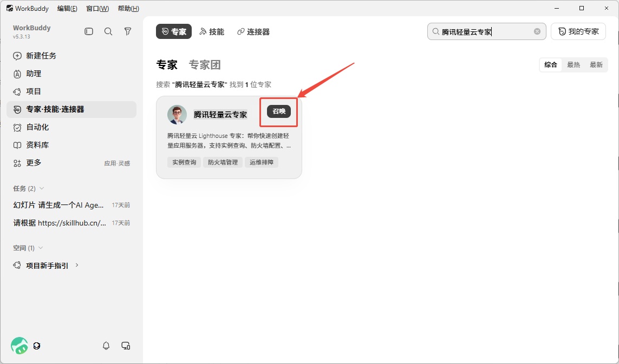Image resolution: width=619 pixels, height=364 pixels.
Task: Click the 应用·灵感 label
Action: (x=117, y=163)
